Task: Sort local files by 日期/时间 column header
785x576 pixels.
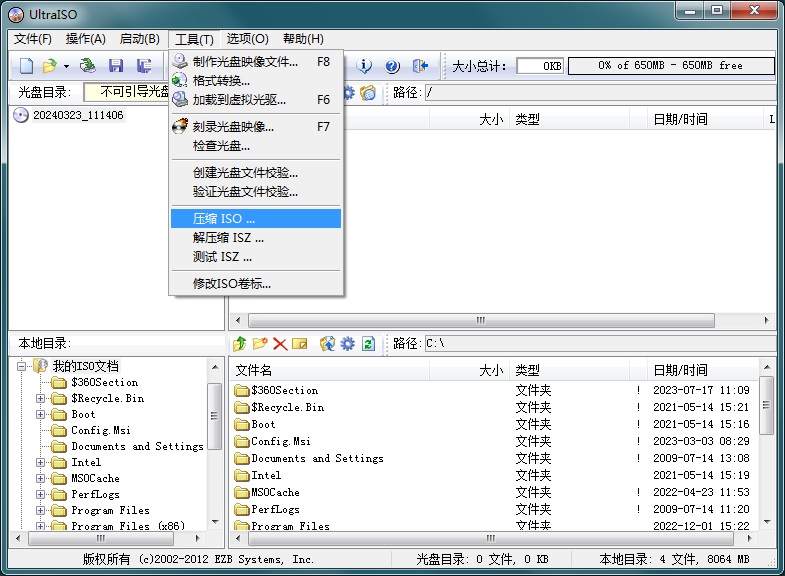Action: pos(702,370)
